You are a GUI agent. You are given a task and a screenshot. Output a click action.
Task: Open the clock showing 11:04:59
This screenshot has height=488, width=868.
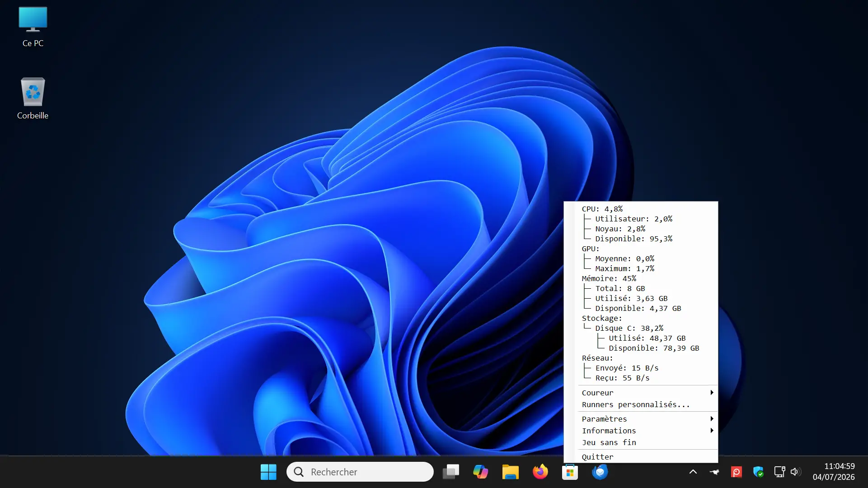tap(834, 472)
